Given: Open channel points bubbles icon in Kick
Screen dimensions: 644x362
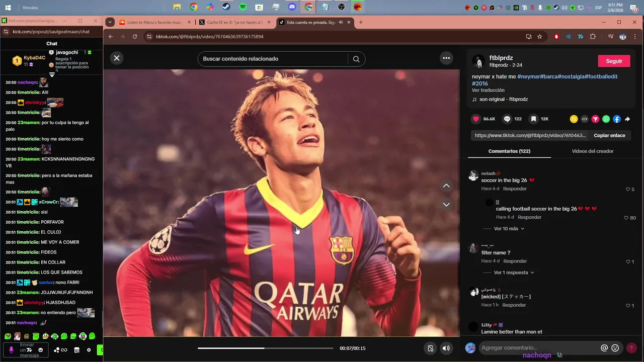Looking at the screenshot, I should click(60, 350).
